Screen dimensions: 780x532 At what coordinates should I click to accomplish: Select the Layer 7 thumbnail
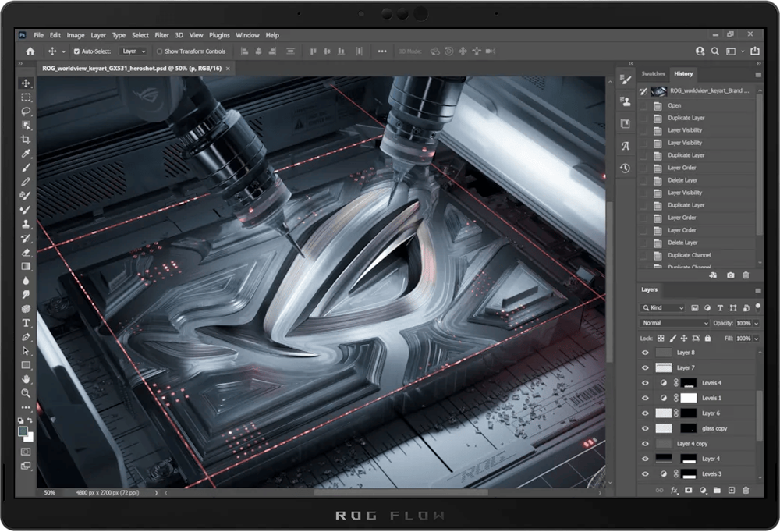(664, 367)
